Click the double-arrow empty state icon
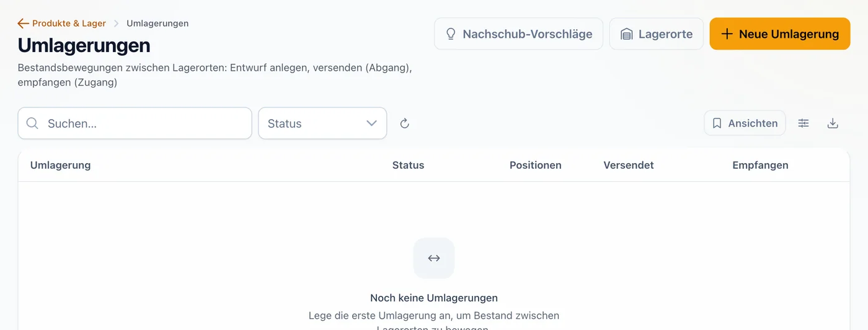The height and width of the screenshot is (330, 868). pos(434,258)
